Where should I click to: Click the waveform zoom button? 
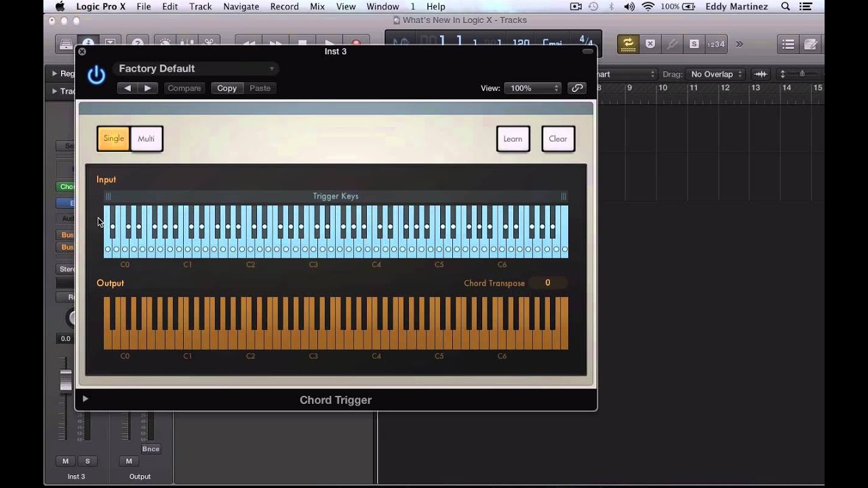tap(761, 74)
